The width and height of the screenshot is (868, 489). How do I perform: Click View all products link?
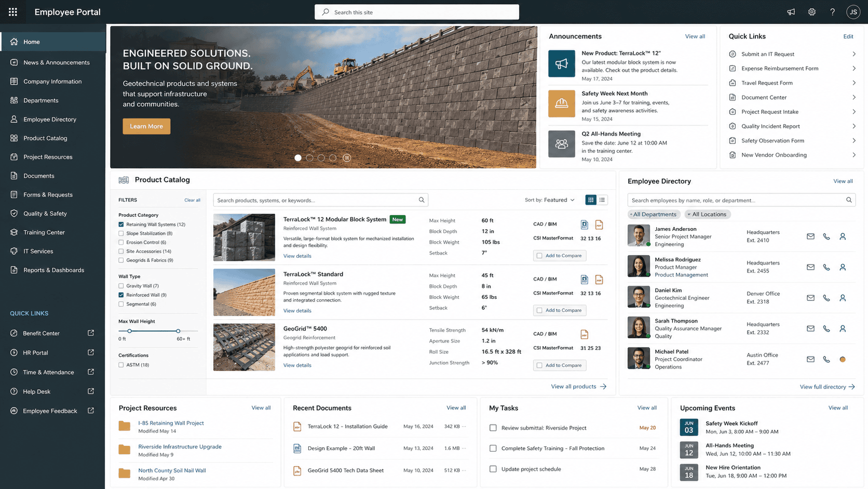[x=579, y=387]
